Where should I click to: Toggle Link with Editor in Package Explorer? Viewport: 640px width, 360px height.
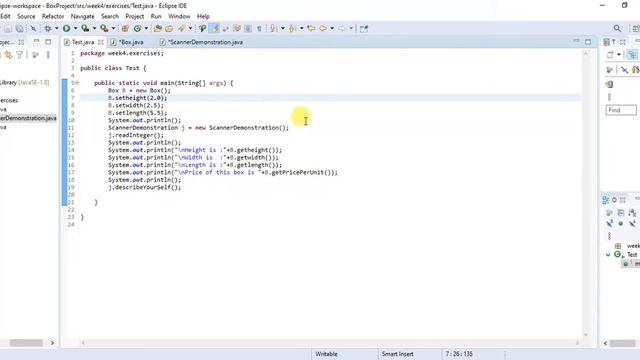tap(8, 55)
